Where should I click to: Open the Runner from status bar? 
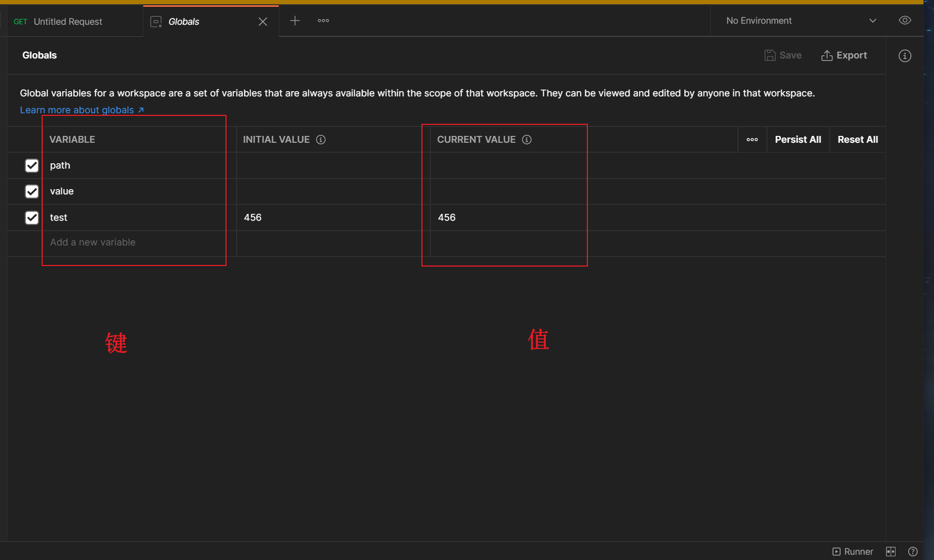[852, 552]
